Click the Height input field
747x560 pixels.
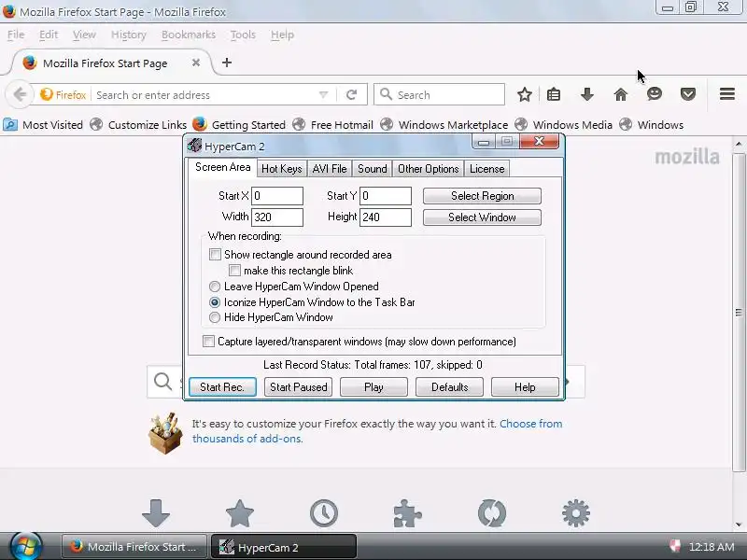[386, 217]
